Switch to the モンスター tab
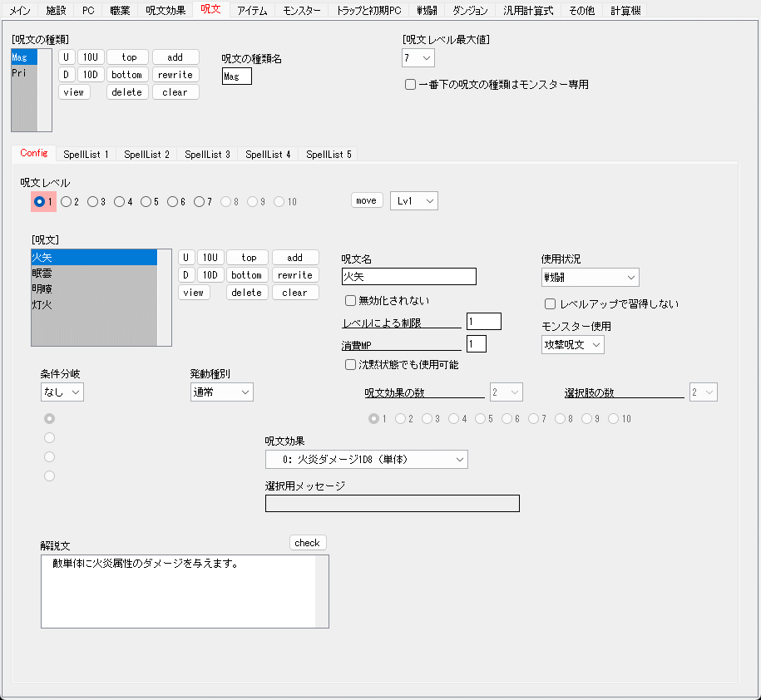The height and width of the screenshot is (700, 761). (x=301, y=10)
